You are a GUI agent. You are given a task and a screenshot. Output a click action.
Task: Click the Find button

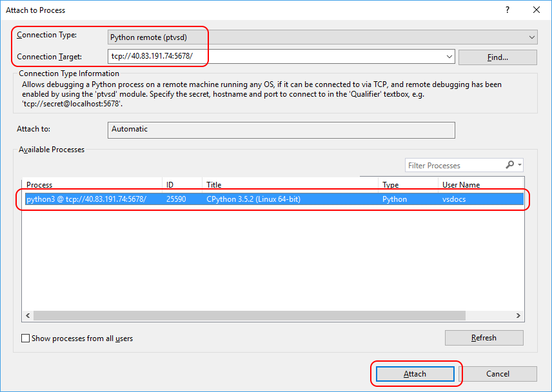[x=497, y=57]
